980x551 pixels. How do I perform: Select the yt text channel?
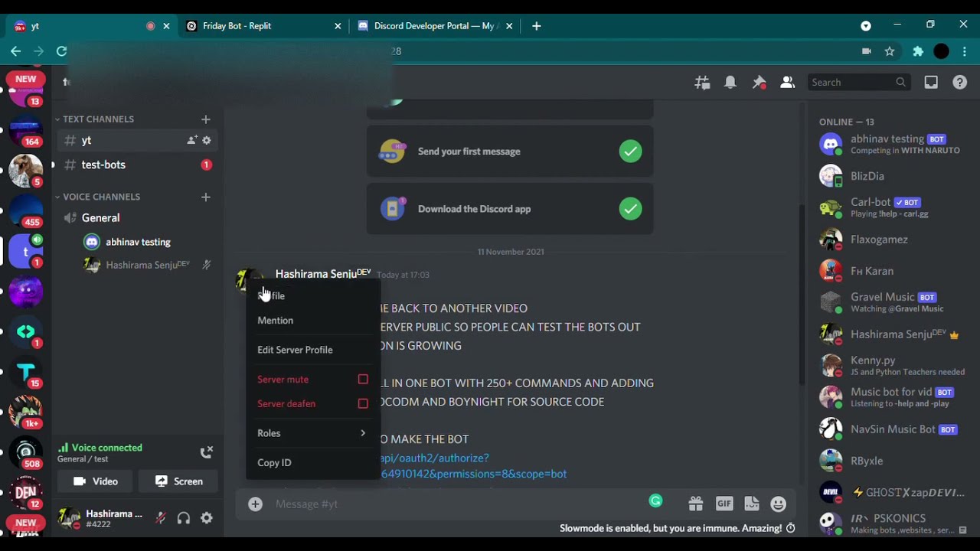click(137, 141)
